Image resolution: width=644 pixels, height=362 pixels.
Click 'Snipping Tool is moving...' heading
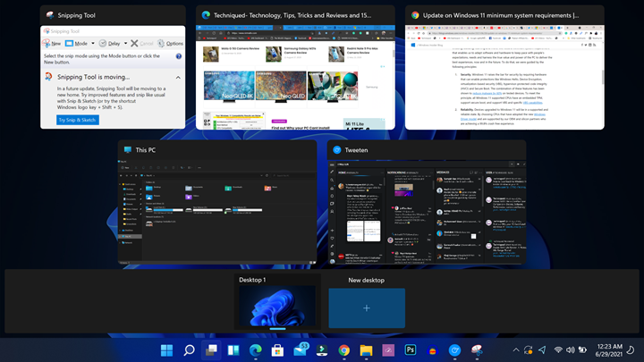click(93, 77)
